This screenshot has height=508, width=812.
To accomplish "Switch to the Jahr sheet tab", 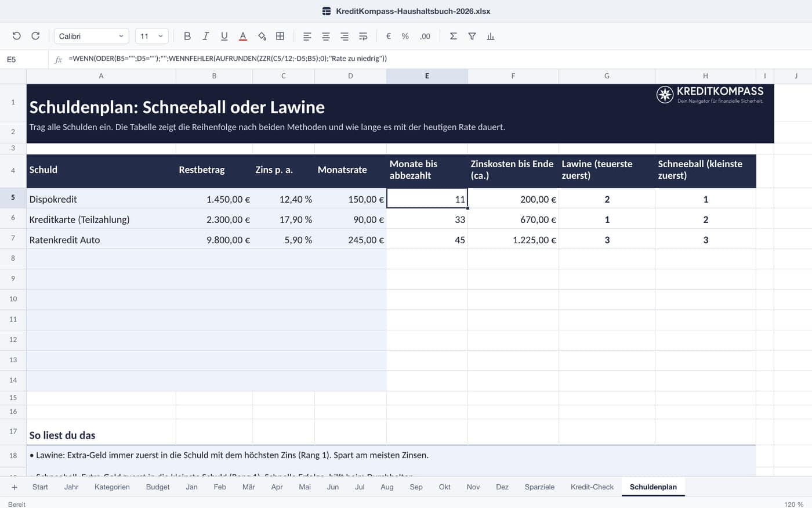I will [x=71, y=487].
